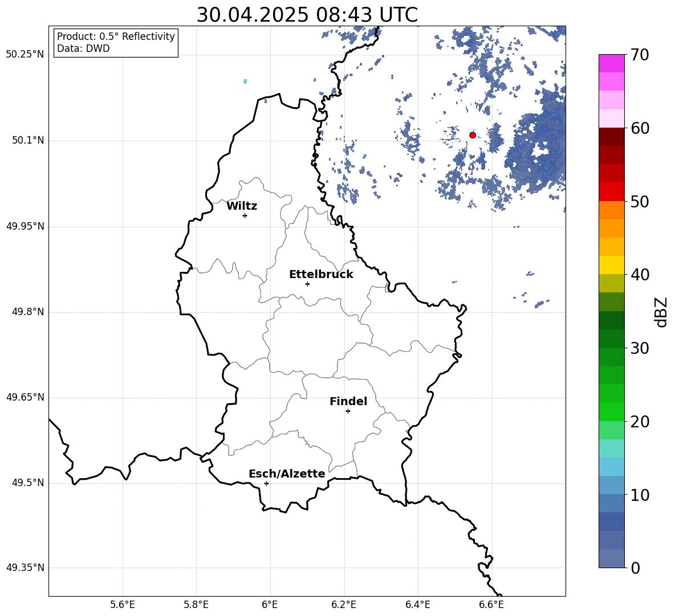Click the isolated cyan echo northwest of Luxembourg
675x616 pixels.
tap(245, 81)
